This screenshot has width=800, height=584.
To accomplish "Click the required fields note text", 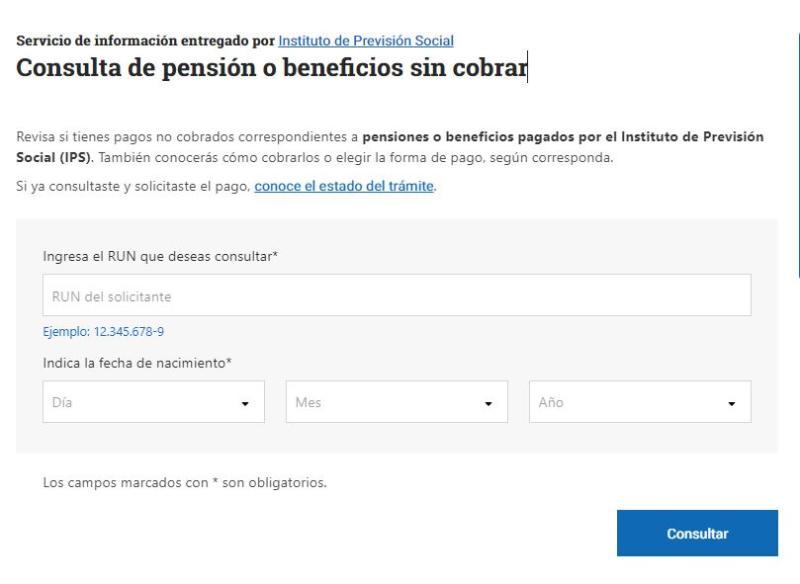I will click(186, 484).
